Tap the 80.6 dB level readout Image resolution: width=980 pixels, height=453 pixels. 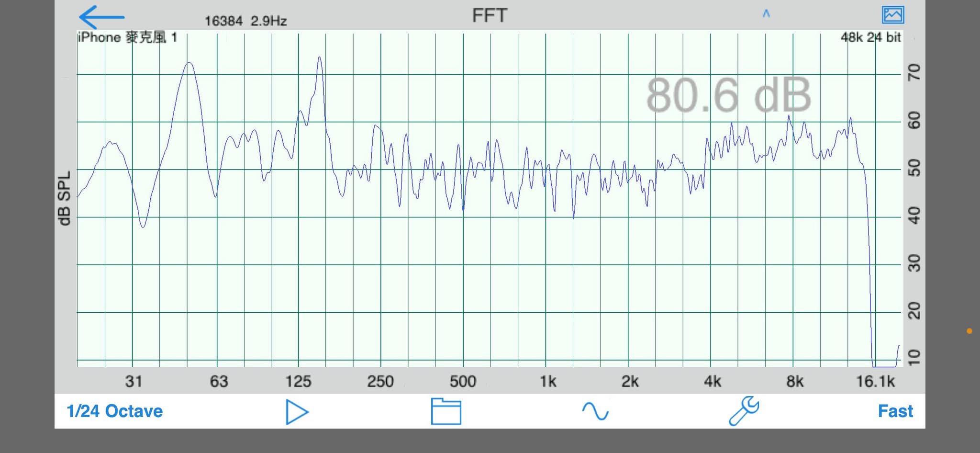(728, 95)
